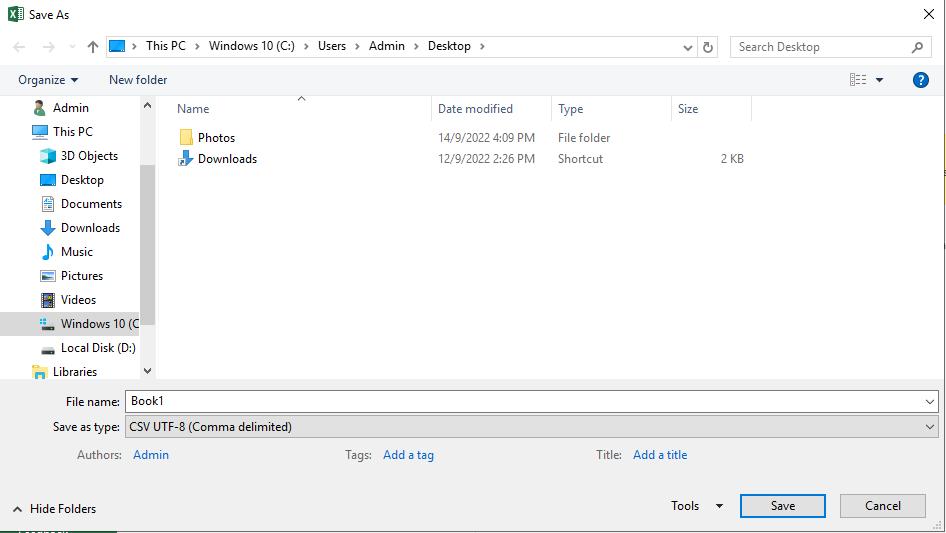Click 'Add a tag' link
Image resolution: width=946 pixels, height=533 pixels.
408,455
